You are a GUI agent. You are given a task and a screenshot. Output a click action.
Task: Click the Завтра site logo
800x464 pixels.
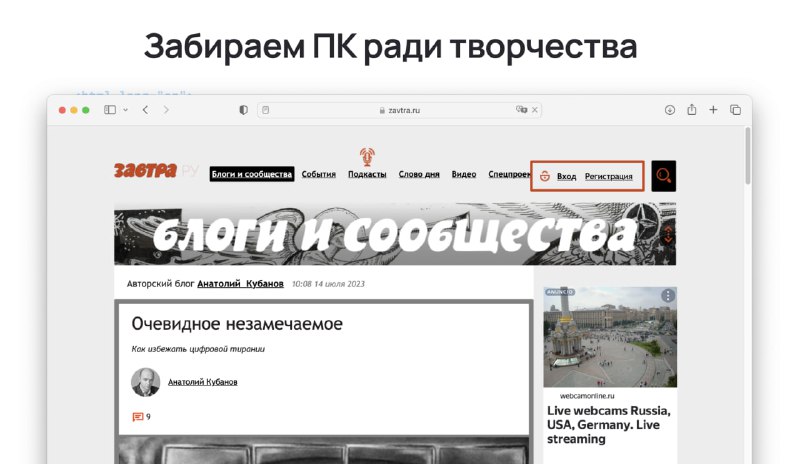tap(147, 172)
